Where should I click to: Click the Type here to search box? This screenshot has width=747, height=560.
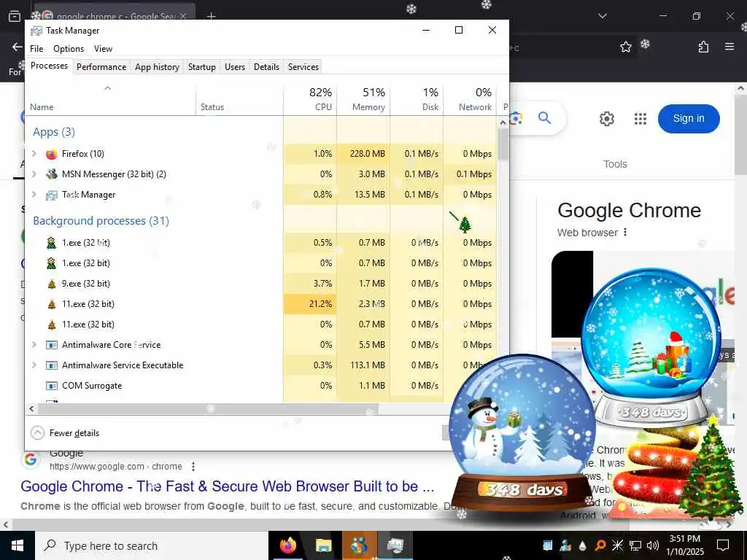[152, 545]
